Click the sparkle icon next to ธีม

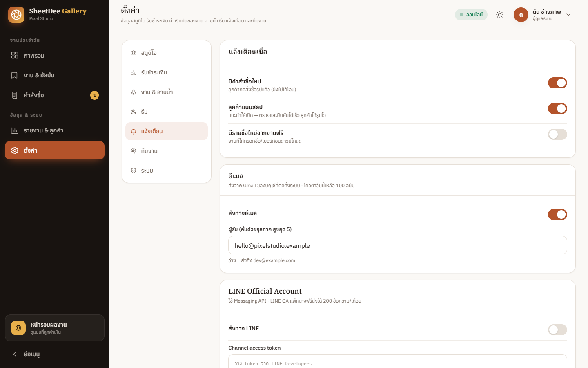click(134, 112)
